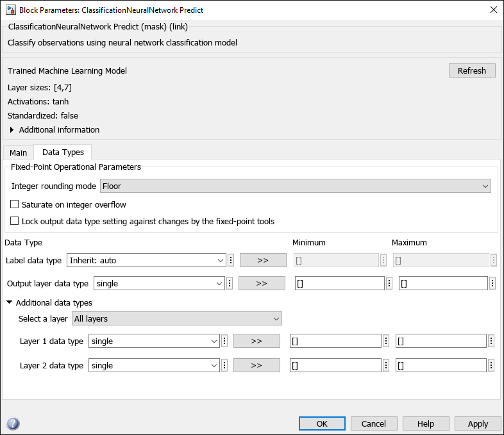Expand Additional information section
The image size is (504, 435).
tap(12, 130)
